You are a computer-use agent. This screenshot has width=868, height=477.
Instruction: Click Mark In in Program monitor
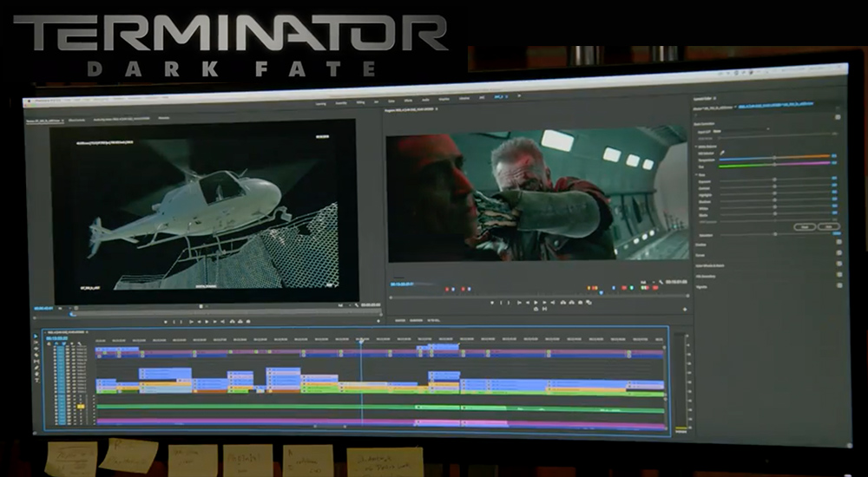click(x=501, y=302)
